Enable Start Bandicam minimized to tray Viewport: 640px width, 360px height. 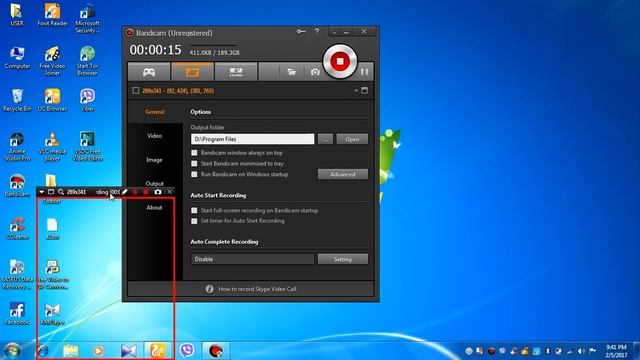194,163
